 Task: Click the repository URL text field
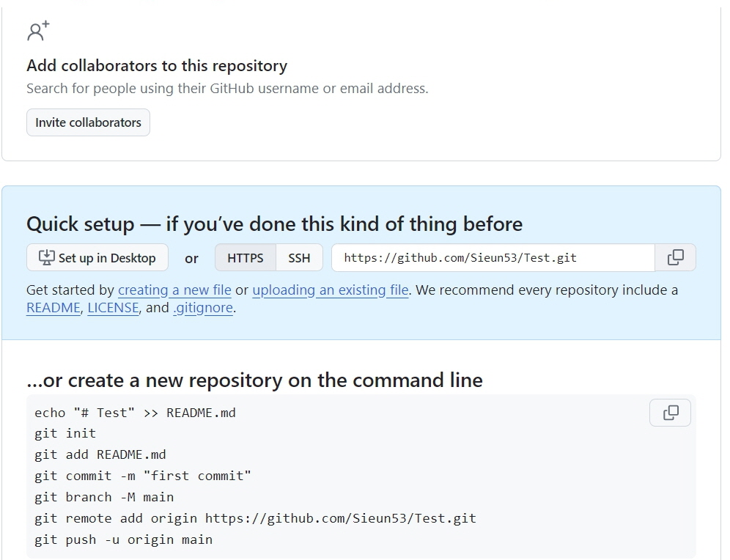tap(493, 258)
